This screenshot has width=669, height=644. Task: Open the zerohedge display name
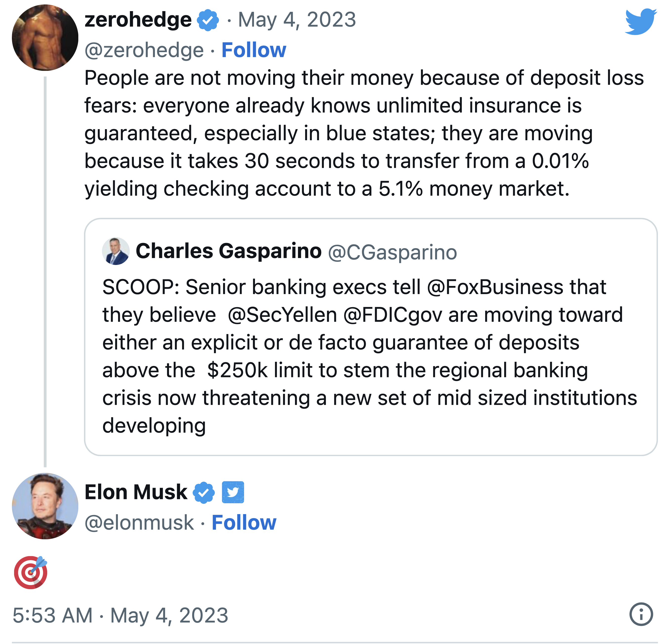click(138, 20)
